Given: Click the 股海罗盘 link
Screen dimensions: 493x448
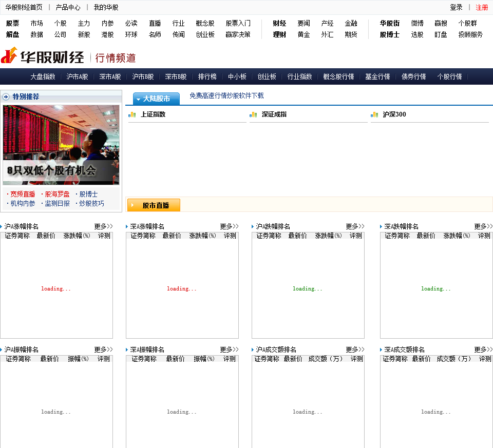Looking at the screenshot, I should click(57, 194).
